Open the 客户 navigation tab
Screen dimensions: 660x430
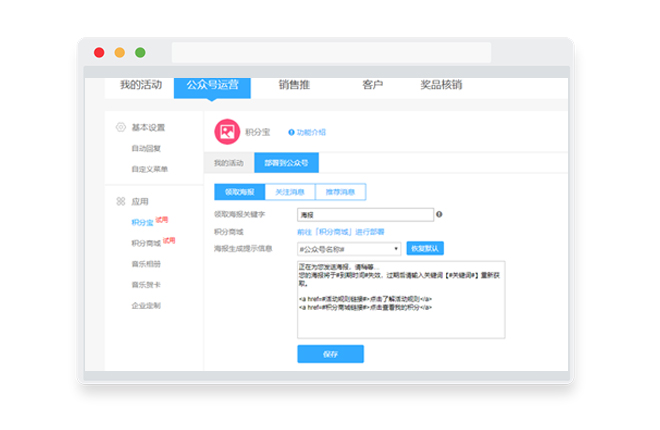coord(373,85)
